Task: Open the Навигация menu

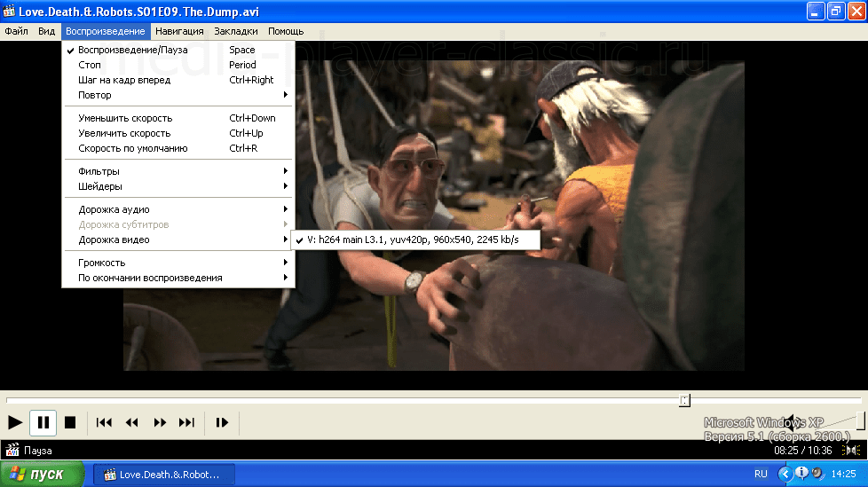Action: pos(179,31)
